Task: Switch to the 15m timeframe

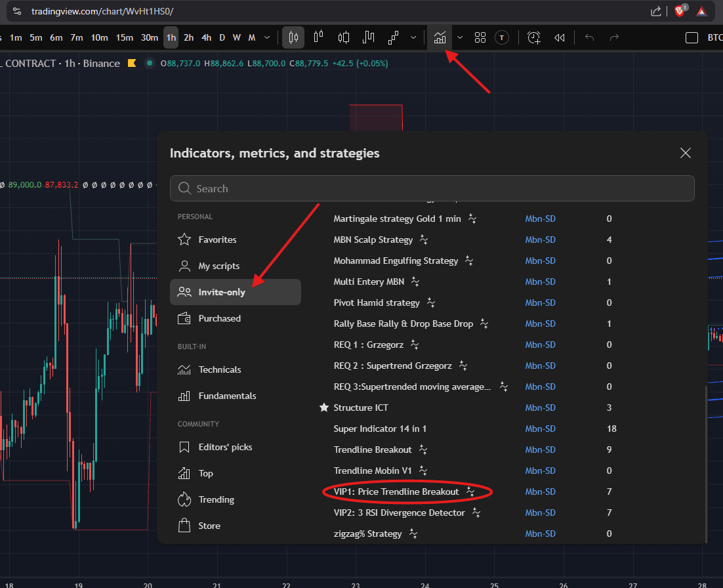Action: 125,37
